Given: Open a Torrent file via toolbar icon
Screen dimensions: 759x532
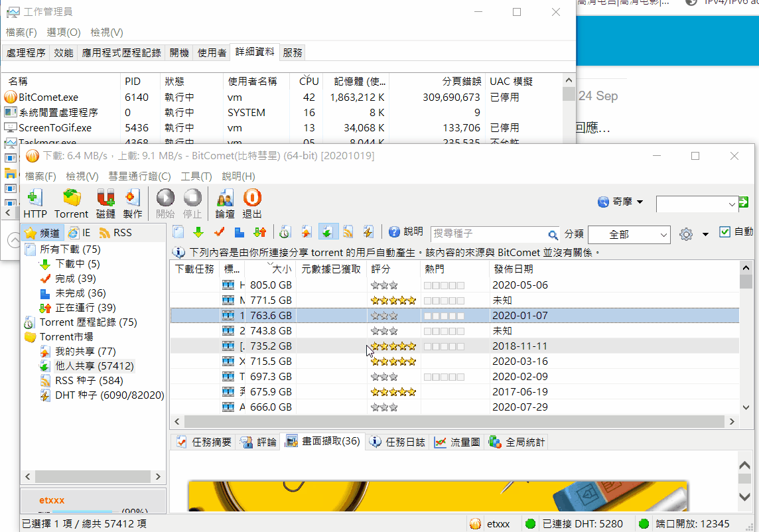Looking at the screenshot, I should click(x=71, y=203).
